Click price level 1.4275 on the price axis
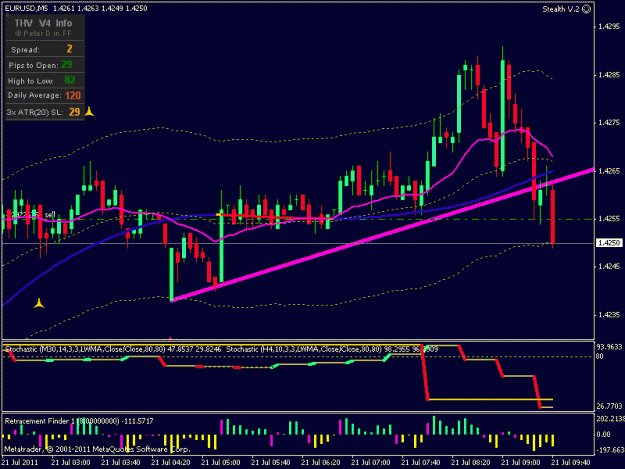 [x=609, y=123]
